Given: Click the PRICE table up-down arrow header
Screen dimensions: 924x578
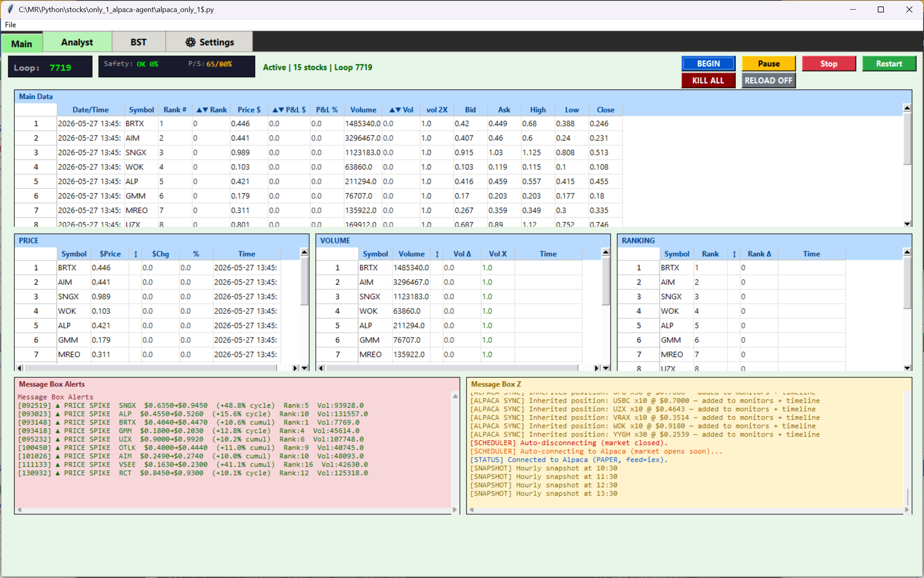Looking at the screenshot, I should click(135, 254).
